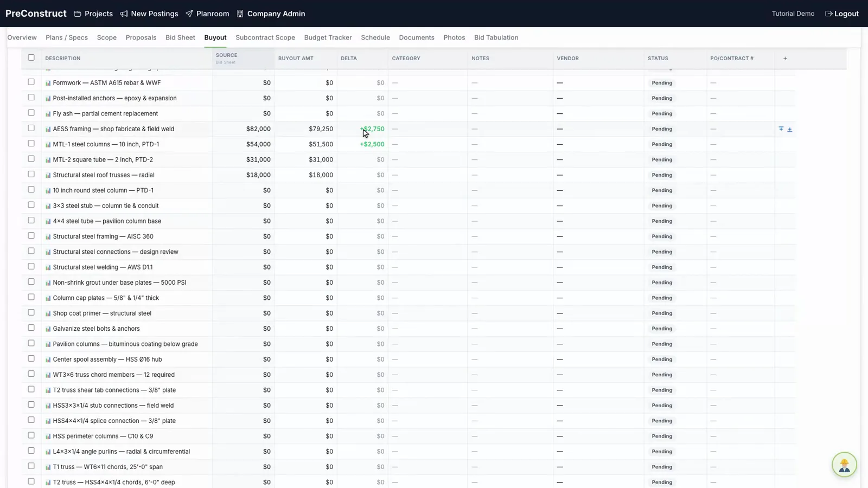Switch to the Plans / Specs tab
Image resolution: width=868 pixels, height=488 pixels.
point(67,37)
